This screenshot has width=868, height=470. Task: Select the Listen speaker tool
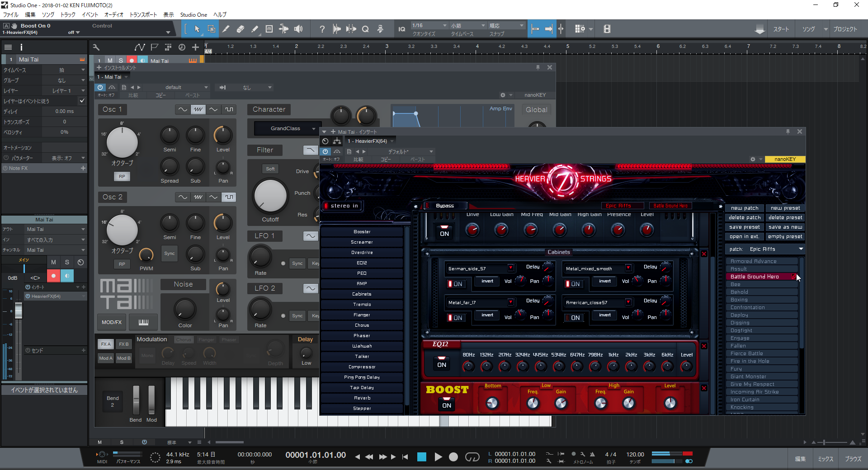[x=298, y=29]
